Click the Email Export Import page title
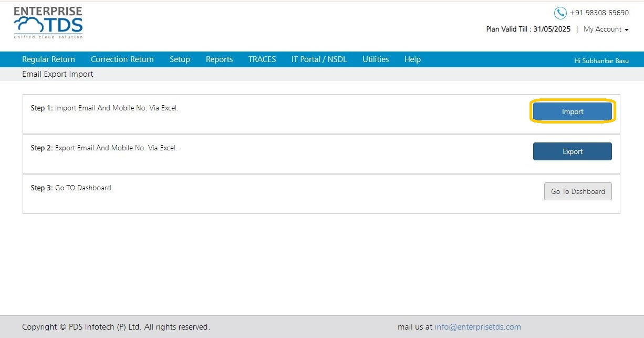 click(58, 74)
